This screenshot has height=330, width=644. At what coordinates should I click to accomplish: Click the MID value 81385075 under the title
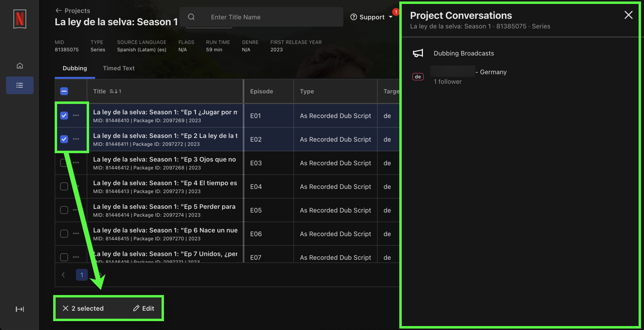(66, 50)
